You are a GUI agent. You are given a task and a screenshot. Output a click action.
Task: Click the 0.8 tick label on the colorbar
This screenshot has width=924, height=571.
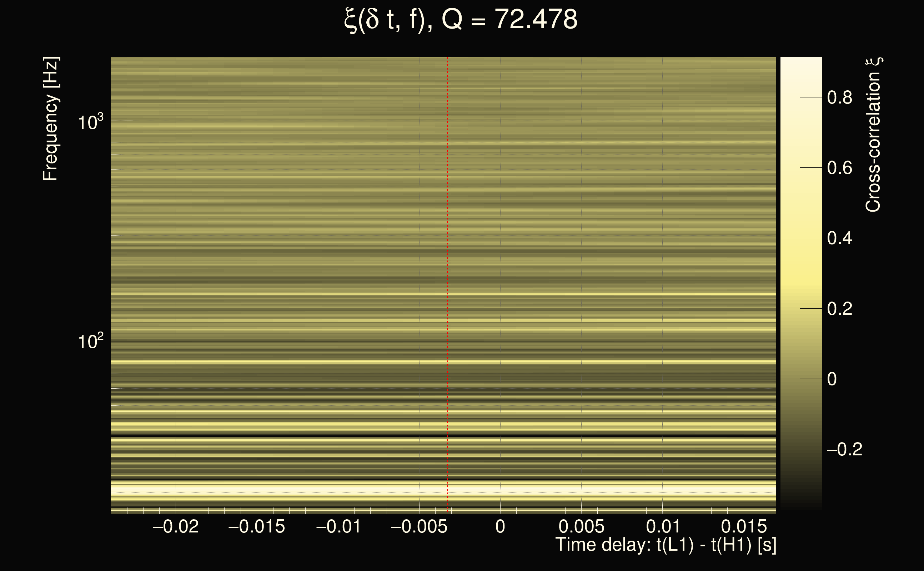point(839,97)
